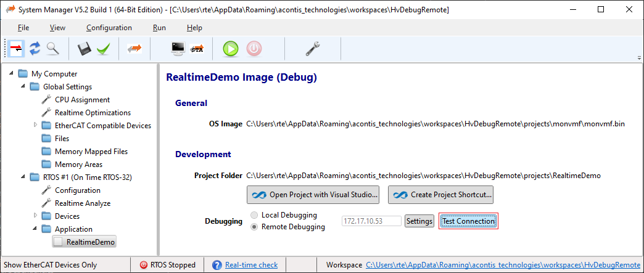This screenshot has width=644, height=273.
Task: Open the Run menu
Action: tap(159, 28)
